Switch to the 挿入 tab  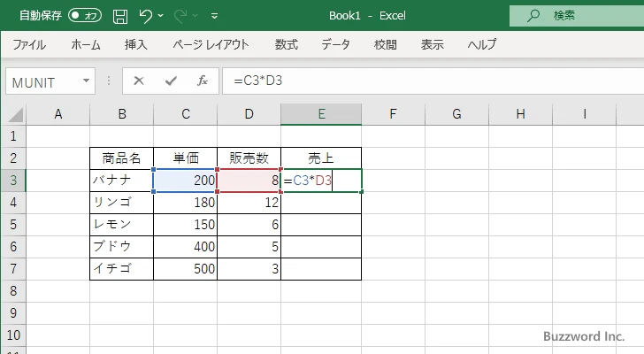pyautogui.click(x=136, y=44)
